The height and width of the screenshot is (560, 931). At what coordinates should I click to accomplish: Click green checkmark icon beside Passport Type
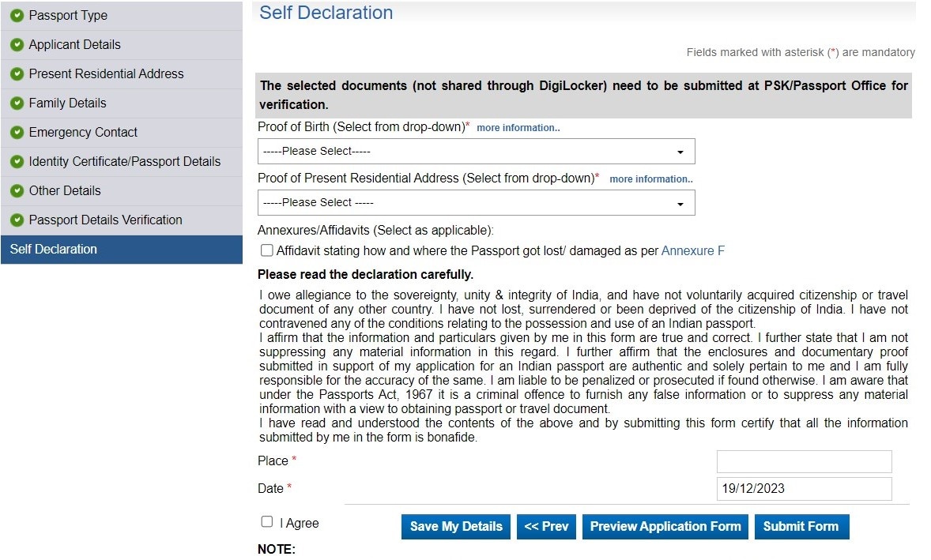(17, 16)
